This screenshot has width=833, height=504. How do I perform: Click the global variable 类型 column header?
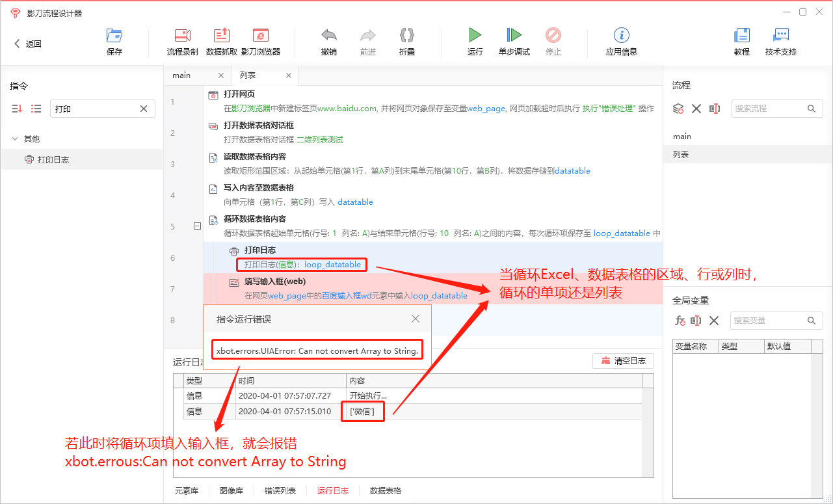point(741,346)
